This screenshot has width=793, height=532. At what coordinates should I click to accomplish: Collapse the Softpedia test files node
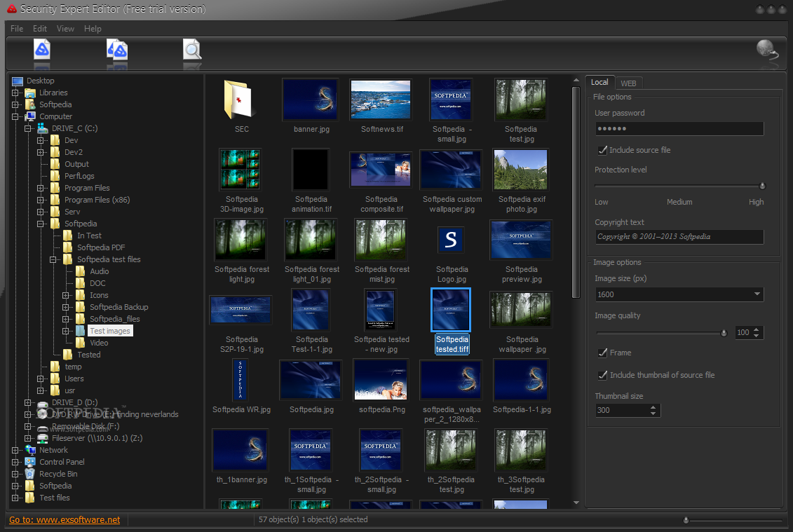click(x=53, y=259)
